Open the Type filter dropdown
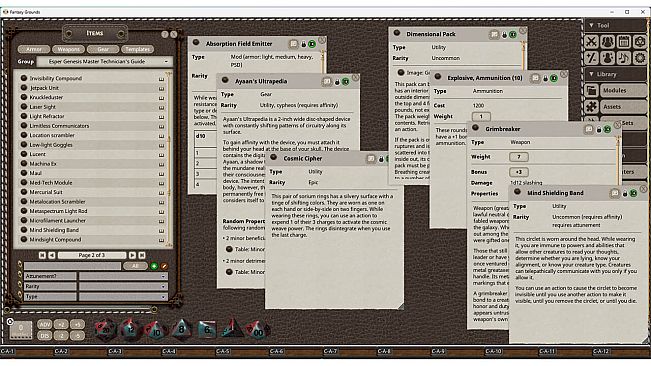Image resolution: width=651 pixels, height=366 pixels. 123,297
